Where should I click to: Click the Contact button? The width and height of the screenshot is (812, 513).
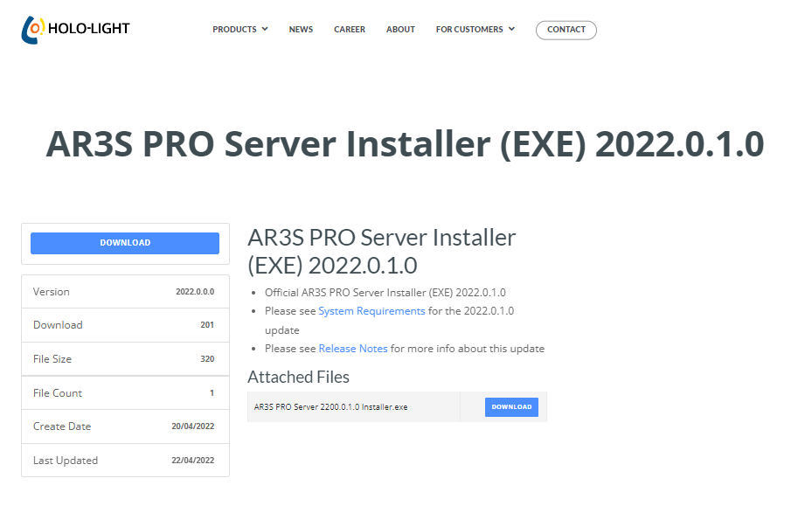566,30
